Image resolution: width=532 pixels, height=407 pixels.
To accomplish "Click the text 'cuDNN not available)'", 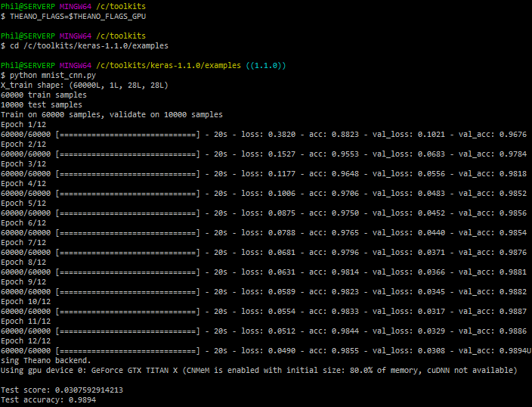I will point(472,371).
